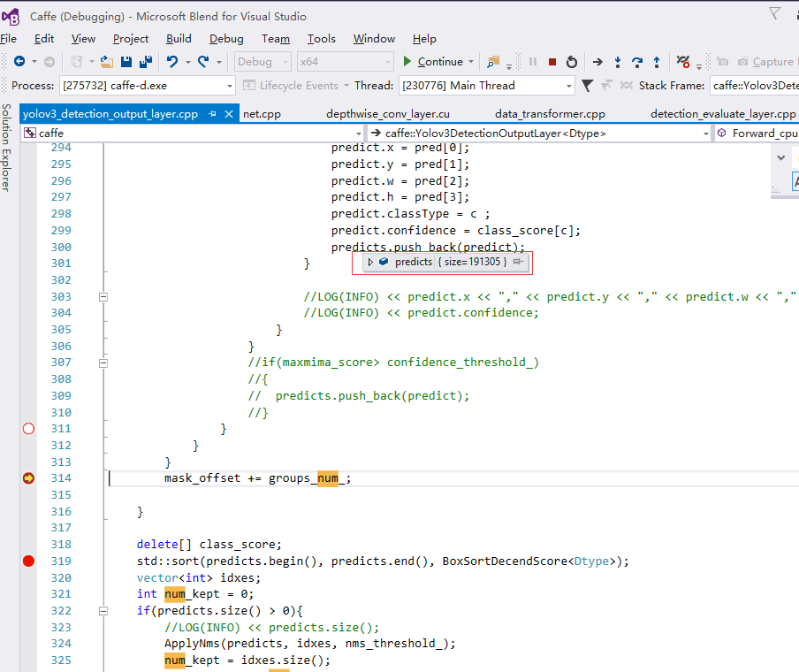Step into the code with the Step Into icon
The width and height of the screenshot is (799, 672).
click(x=618, y=62)
